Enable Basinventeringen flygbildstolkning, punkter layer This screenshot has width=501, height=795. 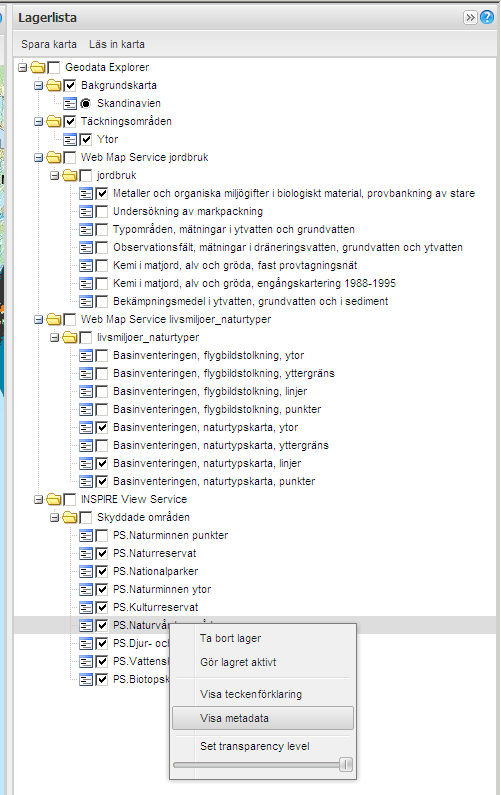click(102, 410)
